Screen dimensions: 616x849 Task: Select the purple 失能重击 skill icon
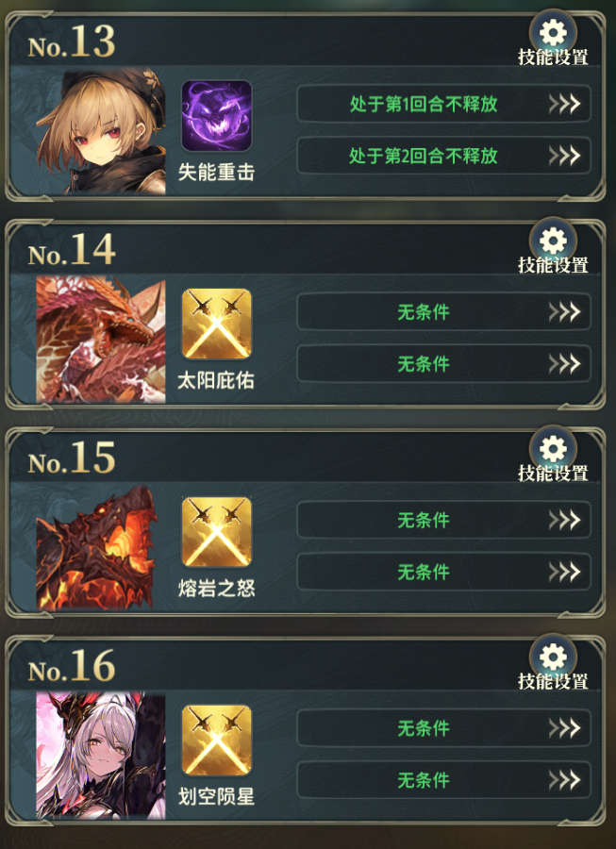pyautogui.click(x=217, y=116)
